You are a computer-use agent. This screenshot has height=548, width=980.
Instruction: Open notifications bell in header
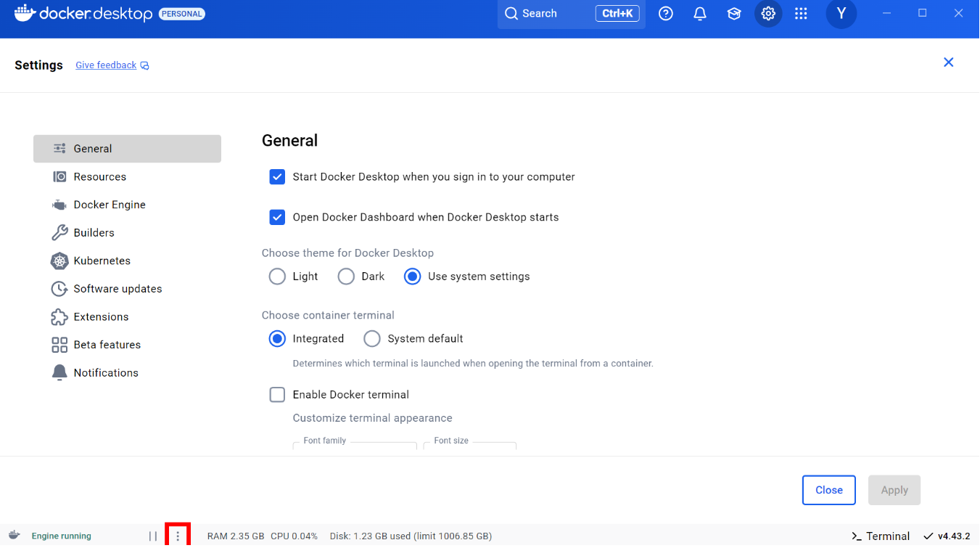700,14
